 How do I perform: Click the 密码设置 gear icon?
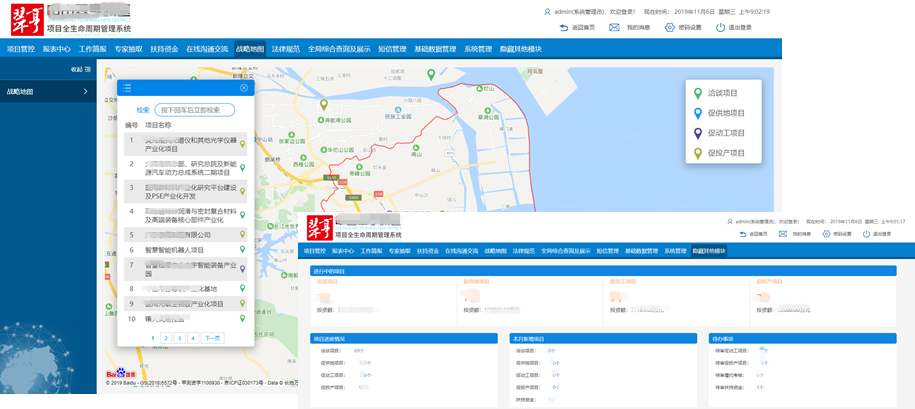(x=670, y=28)
